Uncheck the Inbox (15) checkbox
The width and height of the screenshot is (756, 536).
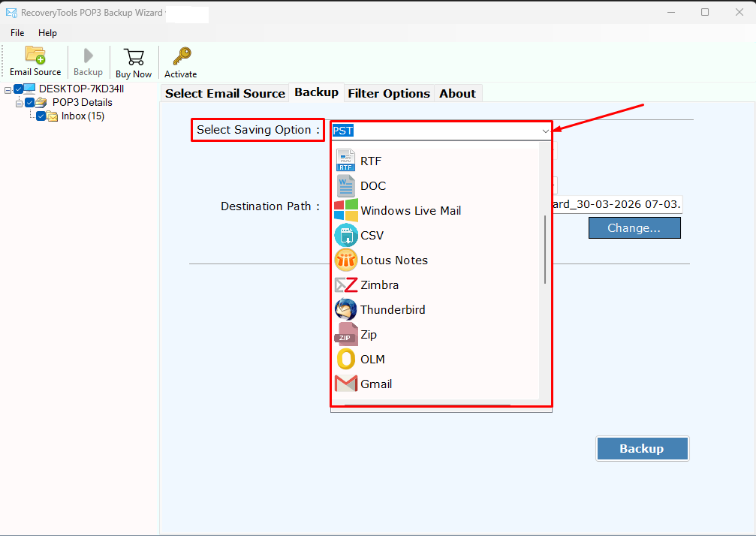pos(41,116)
